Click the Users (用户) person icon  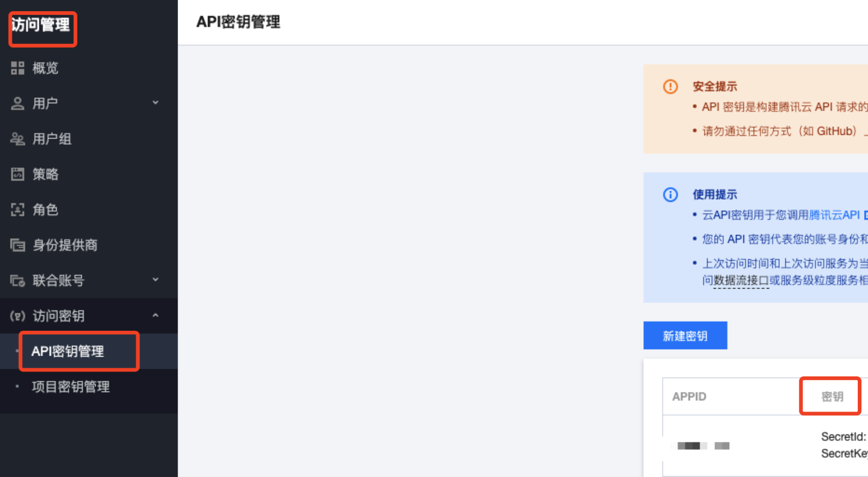pyautogui.click(x=18, y=103)
